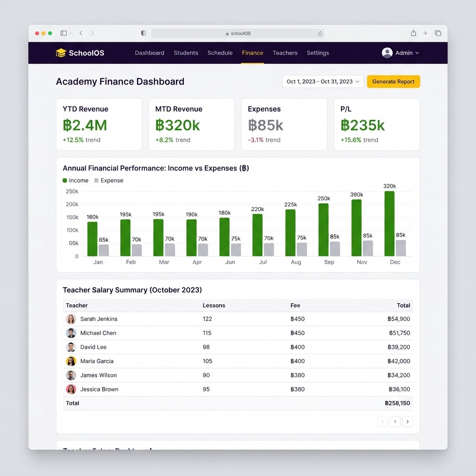This screenshot has height=476, width=476.
Task: Select the Finance nav tab
Action: click(x=252, y=53)
